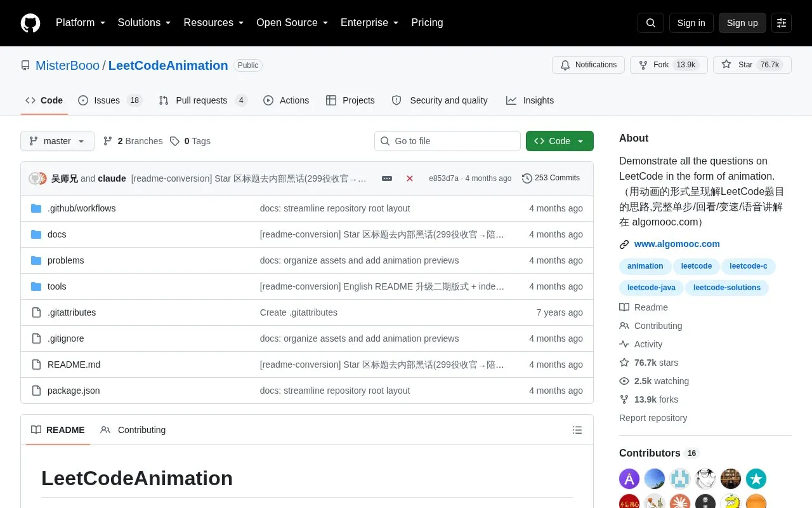This screenshot has width=812, height=508.
Task: Go to the Pricing page
Action: [x=427, y=23]
